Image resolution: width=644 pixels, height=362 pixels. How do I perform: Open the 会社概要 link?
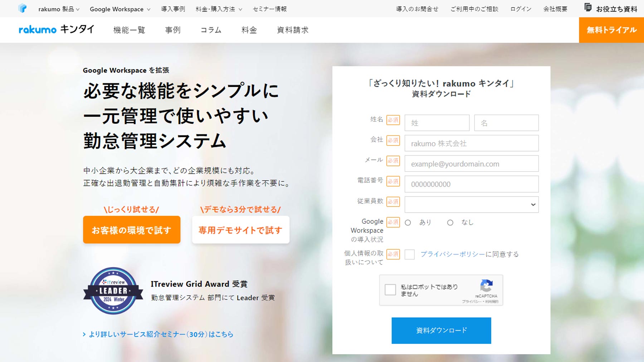(x=555, y=9)
